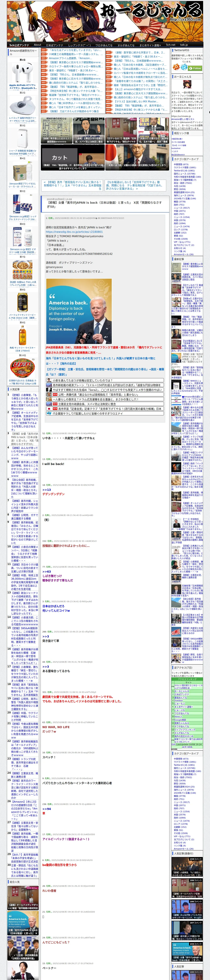
Task: Open the Sharp dehumidifier product image
Action: pyautogui.click(x=22, y=139)
